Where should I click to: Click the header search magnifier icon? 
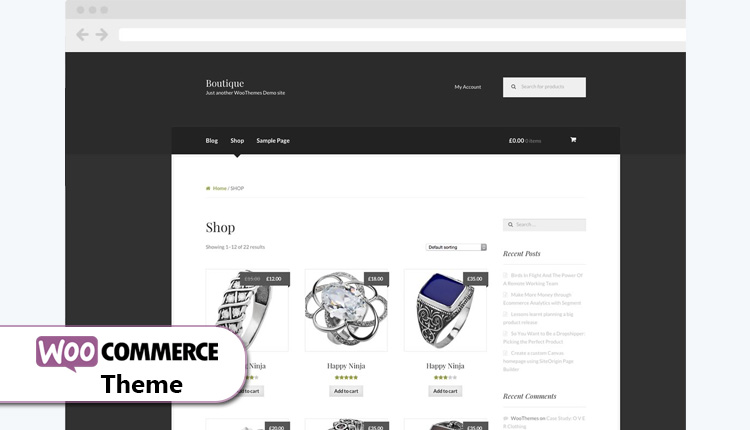click(513, 87)
